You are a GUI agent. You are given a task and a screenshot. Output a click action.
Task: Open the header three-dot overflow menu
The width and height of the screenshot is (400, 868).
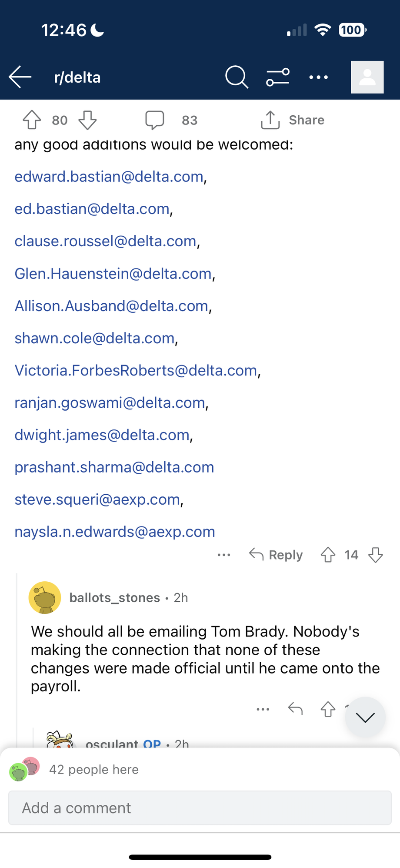318,77
